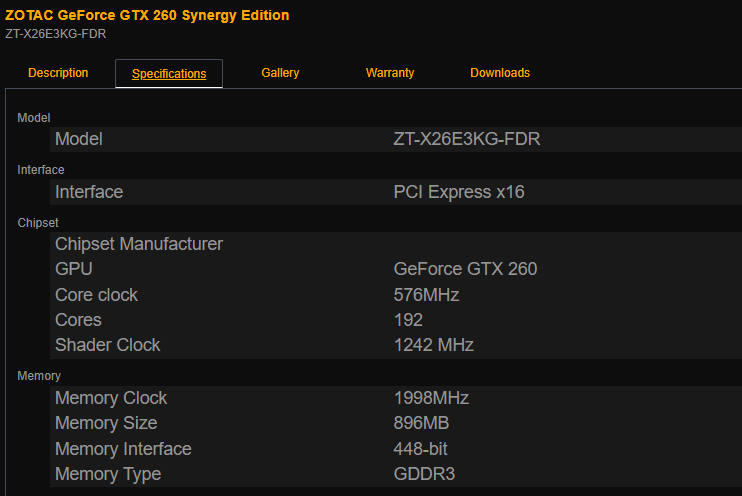Viewport: 742px width, 496px height.
Task: Click the Memory Interface 448-bit value
Action: pos(421,449)
